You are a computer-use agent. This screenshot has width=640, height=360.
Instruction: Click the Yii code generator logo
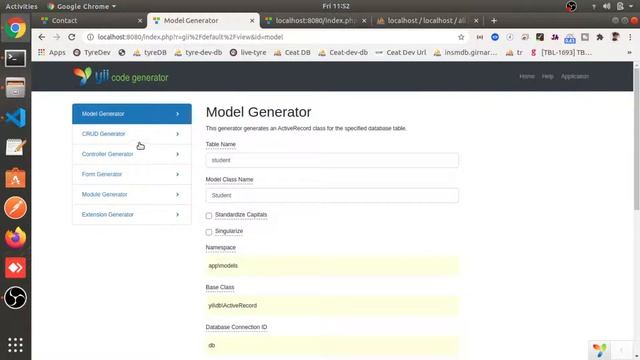pyautogui.click(x=121, y=76)
